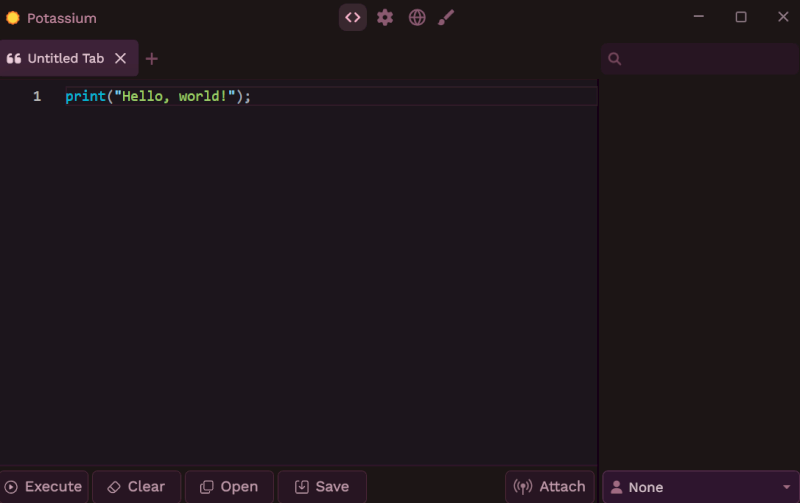This screenshot has height=503, width=800.
Task: Click the quote icon on Untitled Tab
Action: [14, 59]
